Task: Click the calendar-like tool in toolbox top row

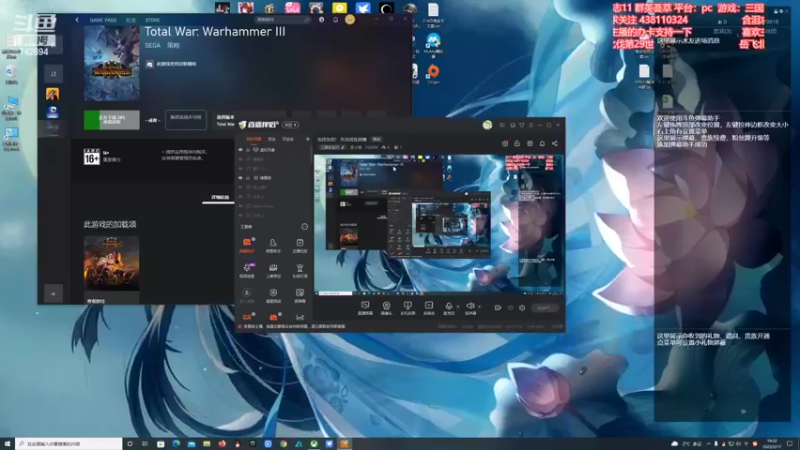Action: click(x=299, y=245)
